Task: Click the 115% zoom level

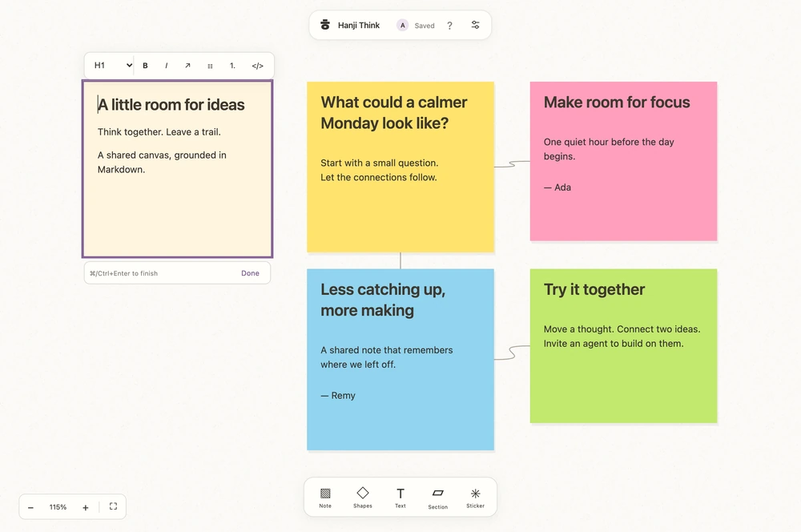Action: [58, 507]
